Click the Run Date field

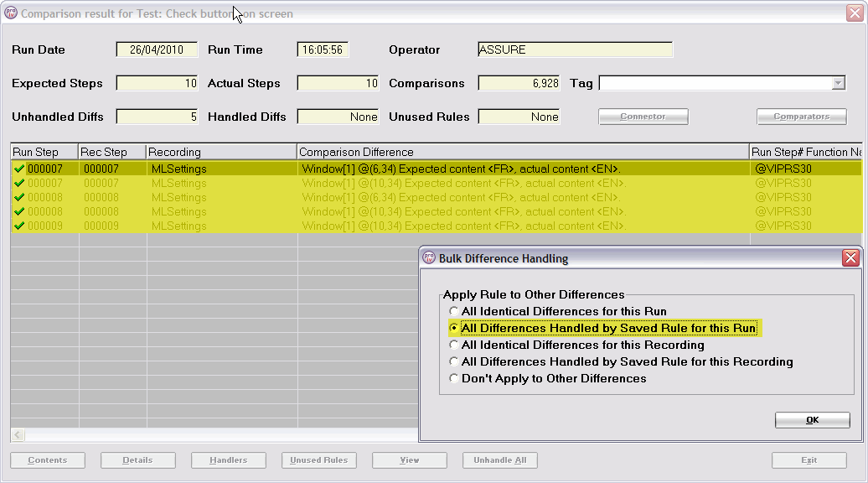pos(157,49)
